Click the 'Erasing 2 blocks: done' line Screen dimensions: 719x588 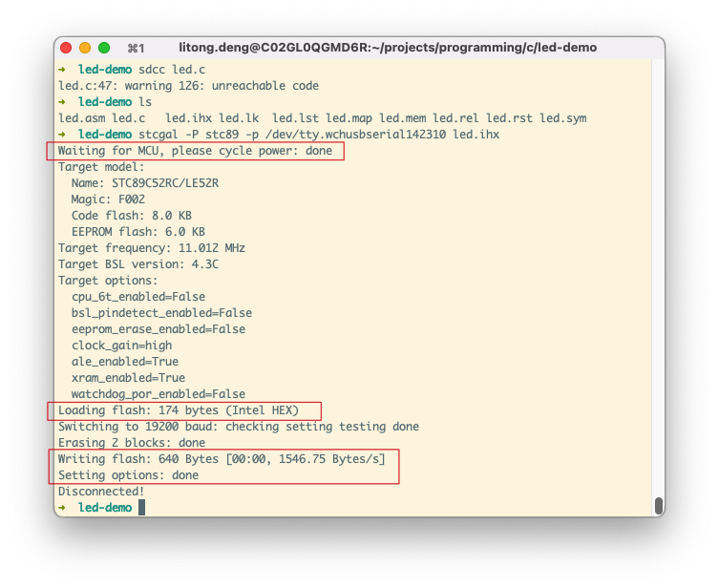coord(131,443)
